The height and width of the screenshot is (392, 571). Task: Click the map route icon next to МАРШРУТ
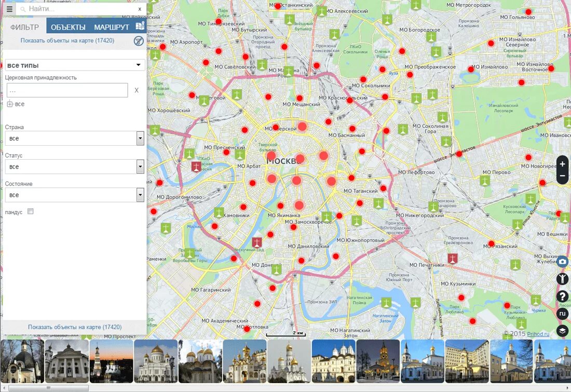(x=140, y=26)
